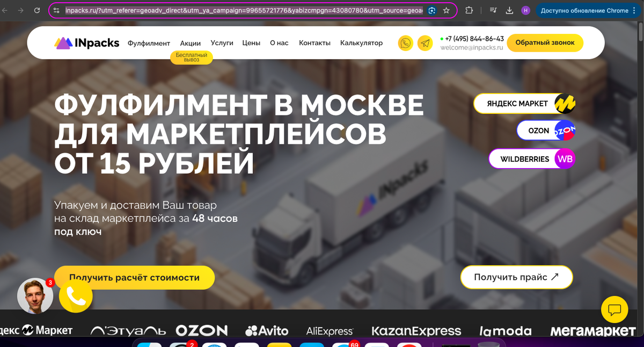Reload the page using the refresh icon
This screenshot has height=347, width=644.
(36, 10)
